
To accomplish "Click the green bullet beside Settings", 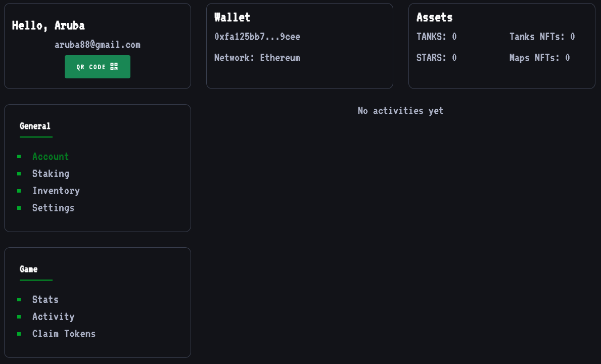I will coord(19,208).
